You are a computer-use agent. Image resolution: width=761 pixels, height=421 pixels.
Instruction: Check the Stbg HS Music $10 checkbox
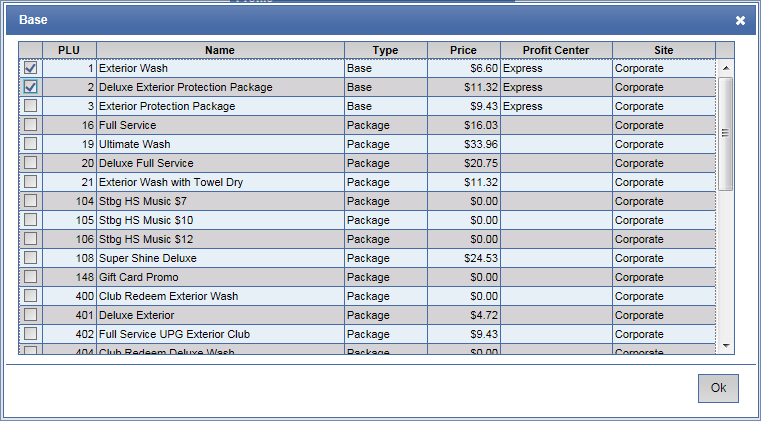31,220
